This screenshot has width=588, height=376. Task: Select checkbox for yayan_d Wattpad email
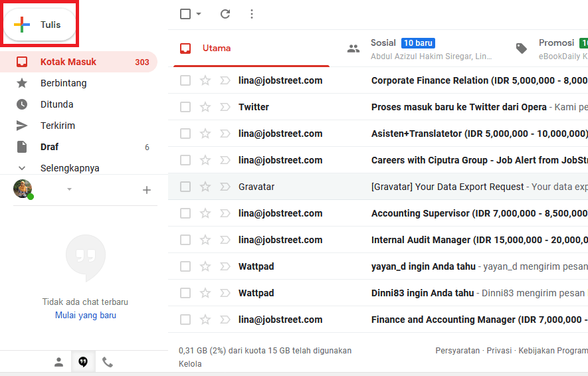click(x=185, y=266)
